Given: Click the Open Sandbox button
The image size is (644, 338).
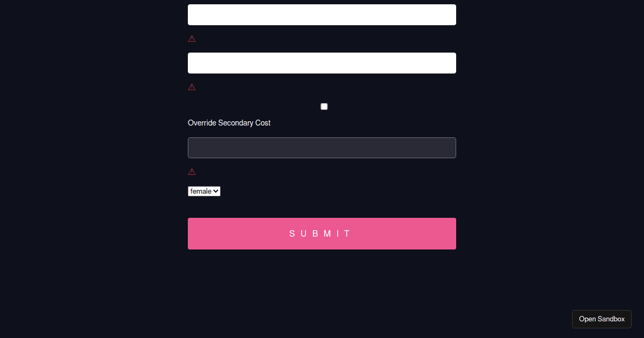Looking at the screenshot, I should pos(602,319).
